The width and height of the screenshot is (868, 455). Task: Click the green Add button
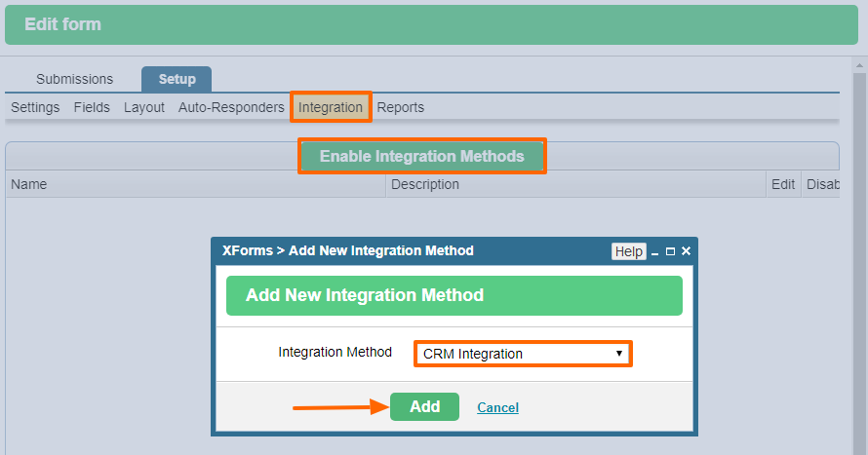pyautogui.click(x=424, y=407)
